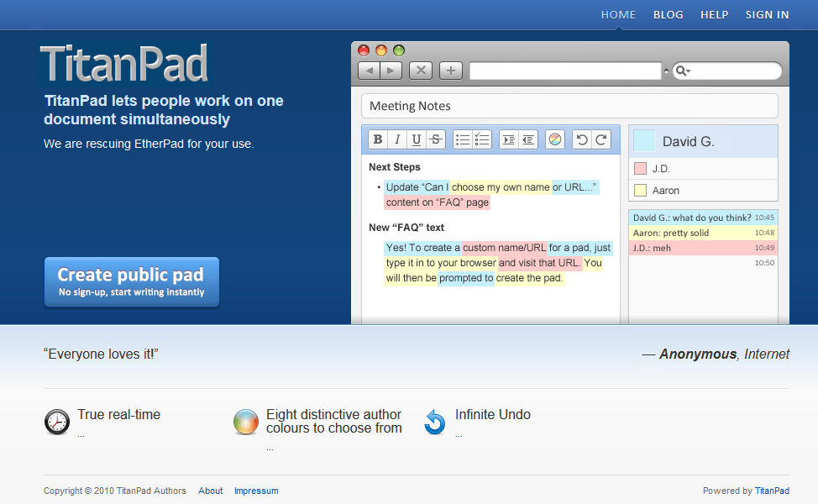Open the Help page

point(714,14)
